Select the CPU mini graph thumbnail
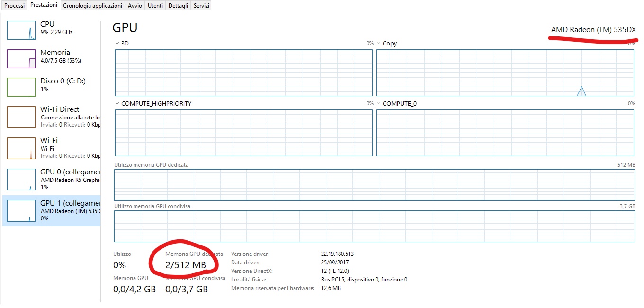Screen dimensions: 644x308 click(21, 30)
